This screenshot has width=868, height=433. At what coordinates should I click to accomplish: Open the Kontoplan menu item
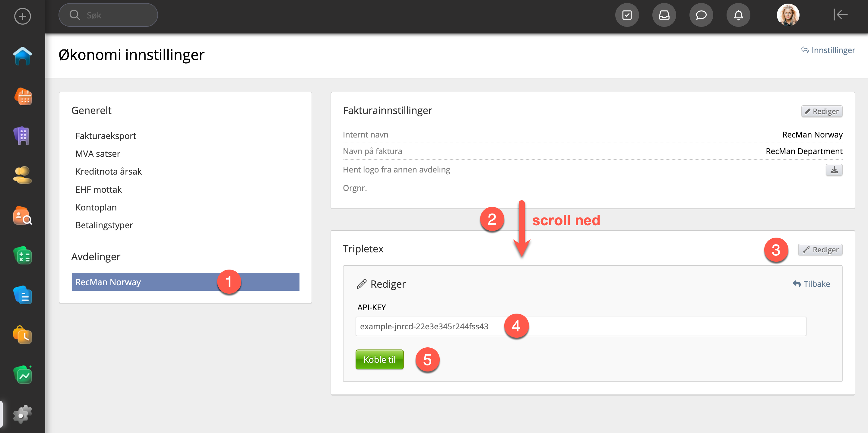[x=96, y=207]
